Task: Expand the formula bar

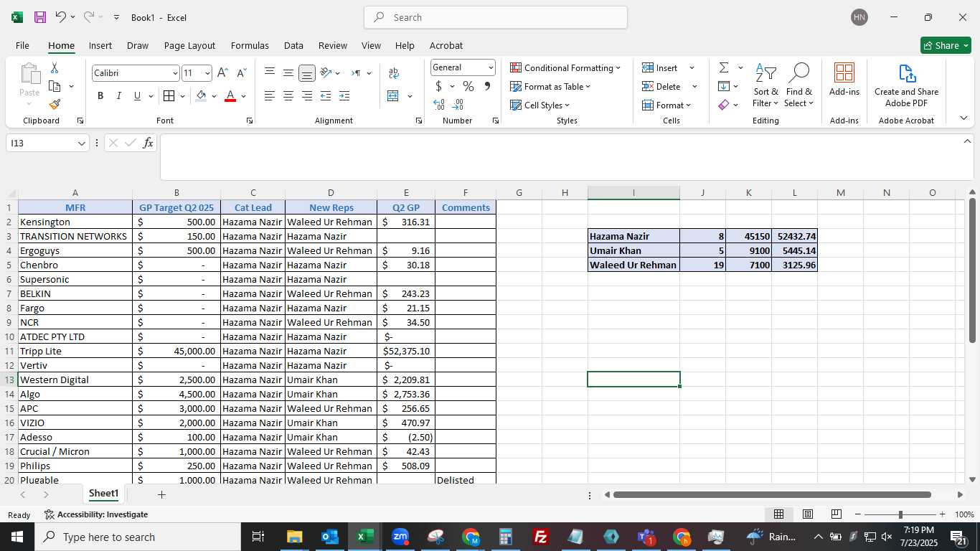Action: tap(967, 141)
